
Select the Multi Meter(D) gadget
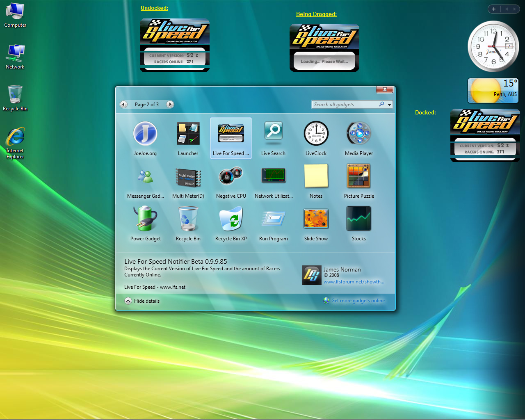coord(188,181)
